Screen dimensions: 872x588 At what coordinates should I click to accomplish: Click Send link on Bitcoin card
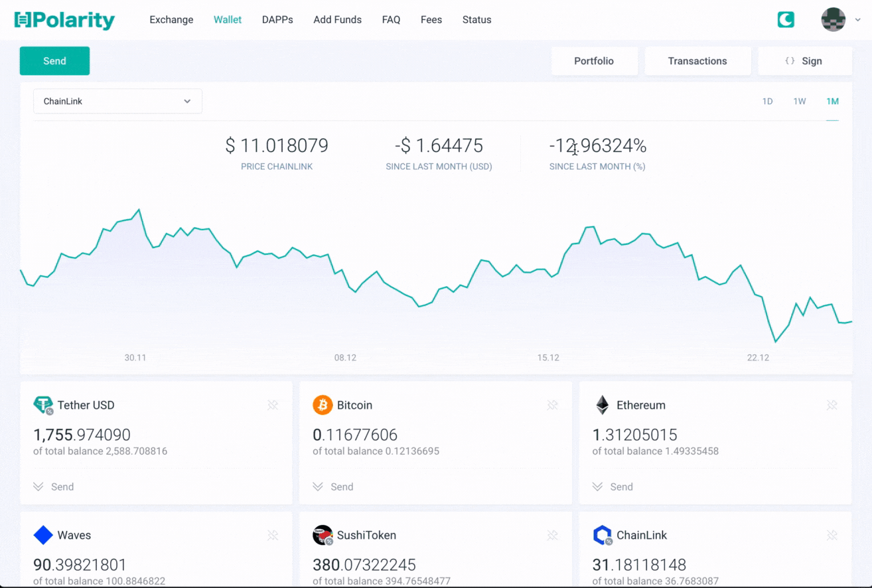pos(342,486)
